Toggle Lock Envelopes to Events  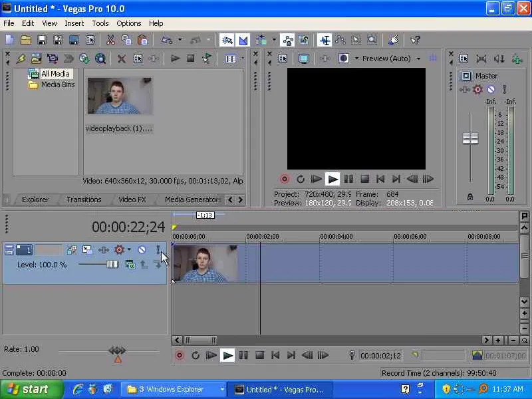[x=288, y=40]
